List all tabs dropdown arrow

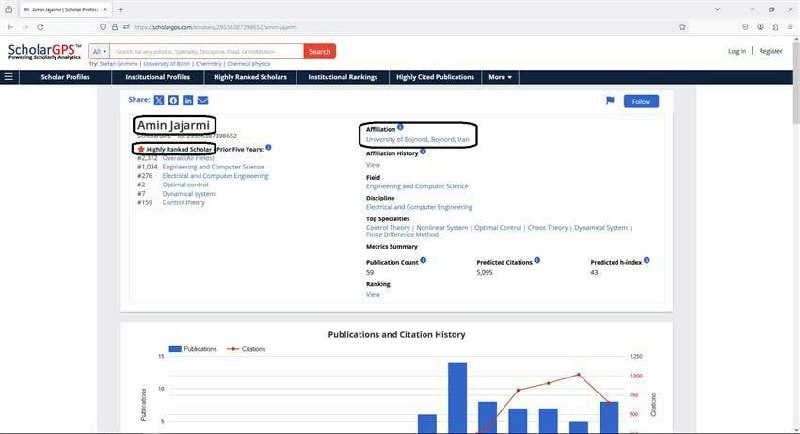coord(717,9)
